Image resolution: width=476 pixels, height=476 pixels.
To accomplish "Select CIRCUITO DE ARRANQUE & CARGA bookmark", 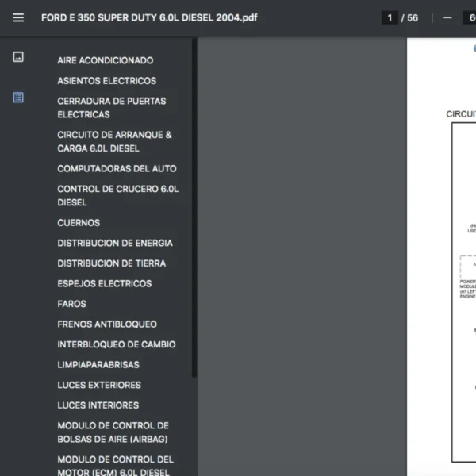I will [x=115, y=141].
